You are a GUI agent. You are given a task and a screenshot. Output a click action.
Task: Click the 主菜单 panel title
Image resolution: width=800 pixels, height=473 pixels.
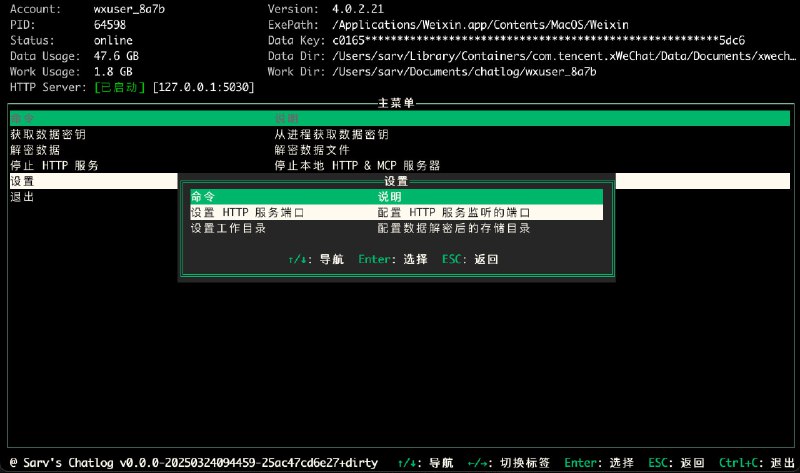[396, 103]
